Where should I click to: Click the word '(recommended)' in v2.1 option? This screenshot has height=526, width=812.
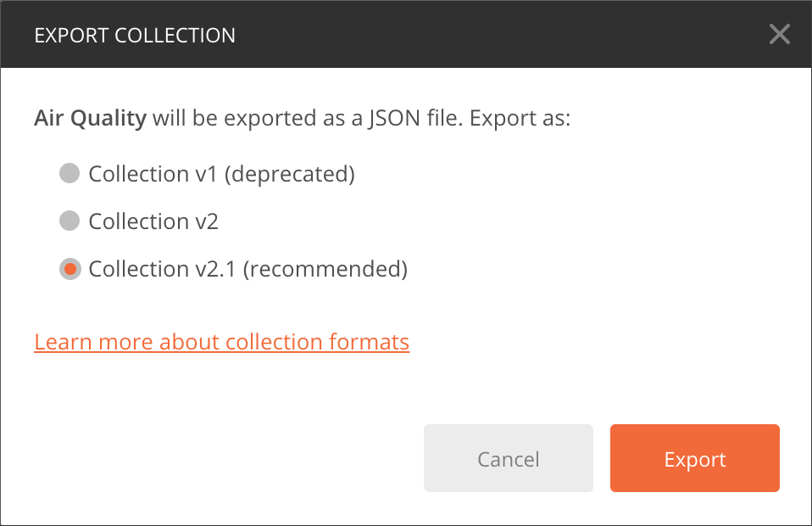[x=325, y=270]
